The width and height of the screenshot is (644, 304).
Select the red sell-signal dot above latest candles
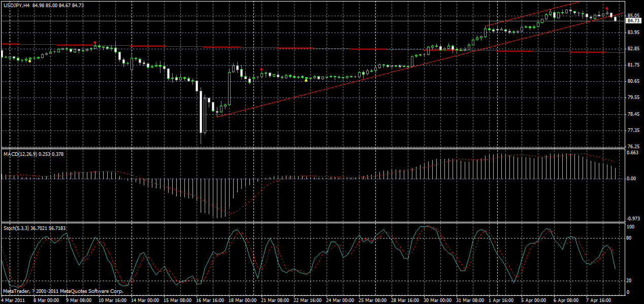[x=607, y=8]
